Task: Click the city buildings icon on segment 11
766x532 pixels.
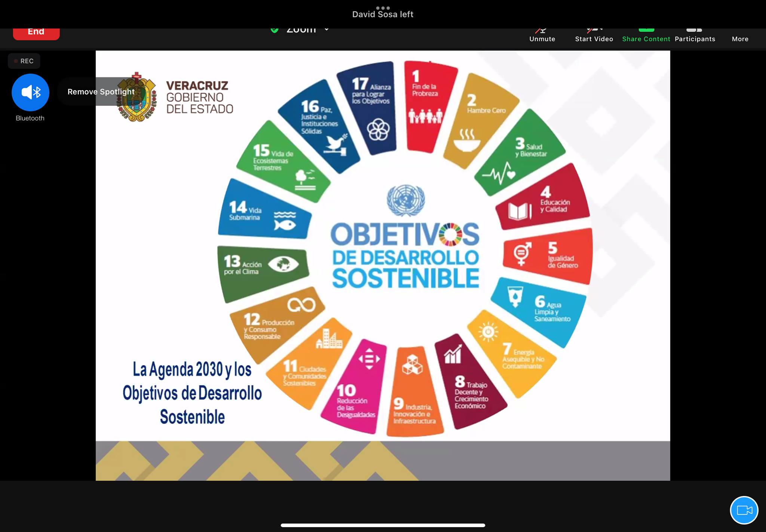Action: [x=329, y=339]
